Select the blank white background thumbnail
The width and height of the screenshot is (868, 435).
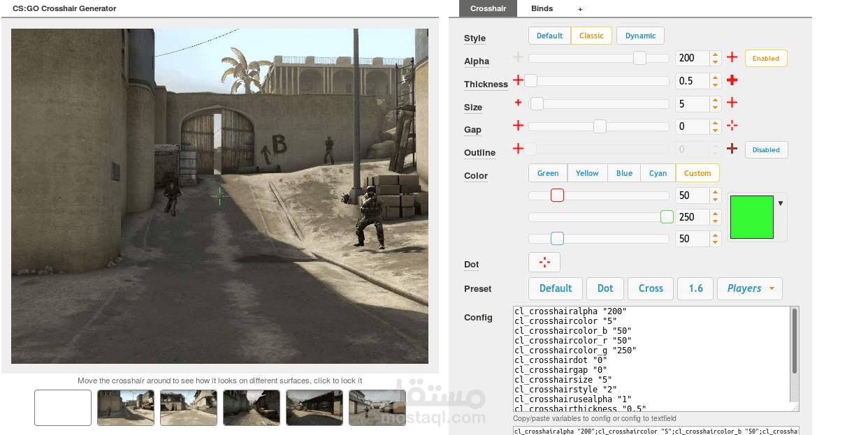pyautogui.click(x=63, y=408)
